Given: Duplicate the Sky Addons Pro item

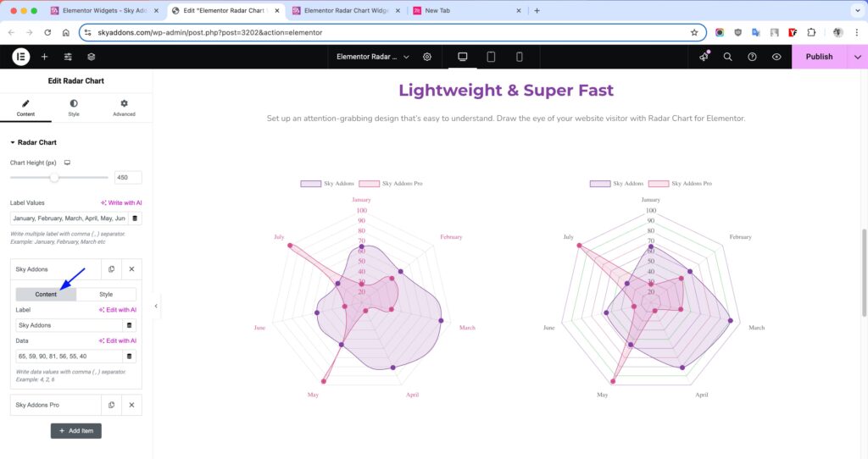Looking at the screenshot, I should click(111, 405).
